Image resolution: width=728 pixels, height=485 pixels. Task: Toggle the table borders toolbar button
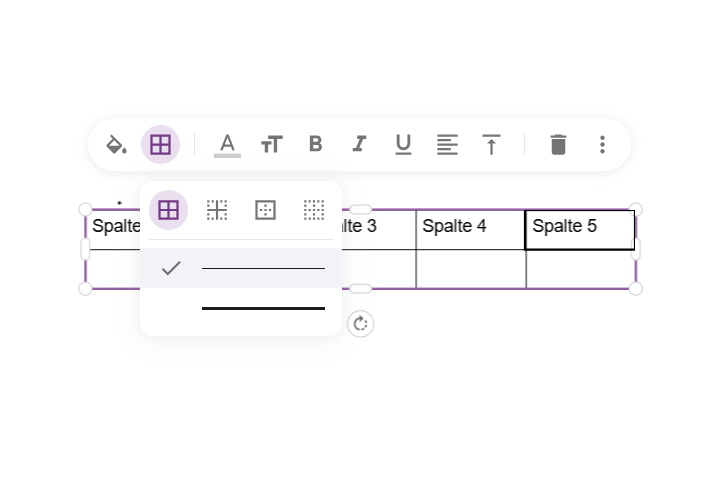click(161, 144)
